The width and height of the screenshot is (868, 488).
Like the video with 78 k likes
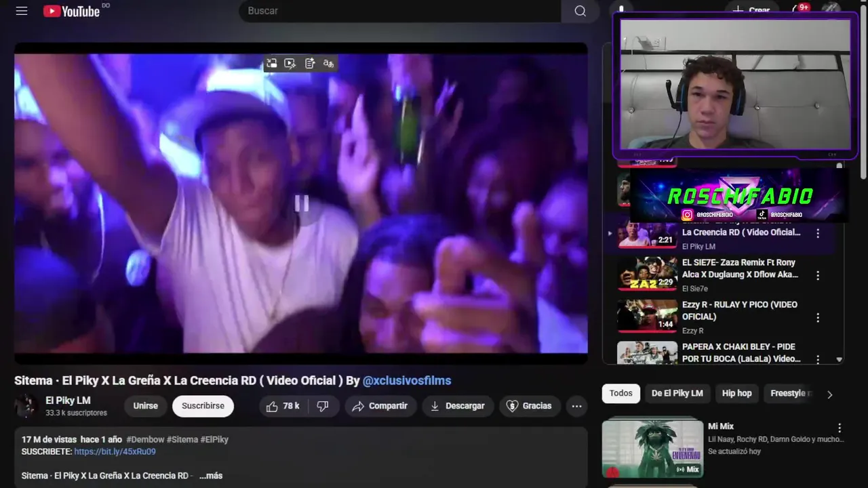283,406
